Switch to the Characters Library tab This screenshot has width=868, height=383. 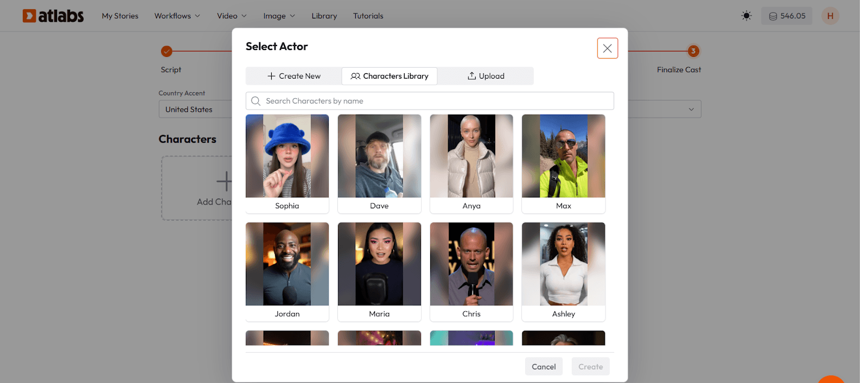click(390, 76)
